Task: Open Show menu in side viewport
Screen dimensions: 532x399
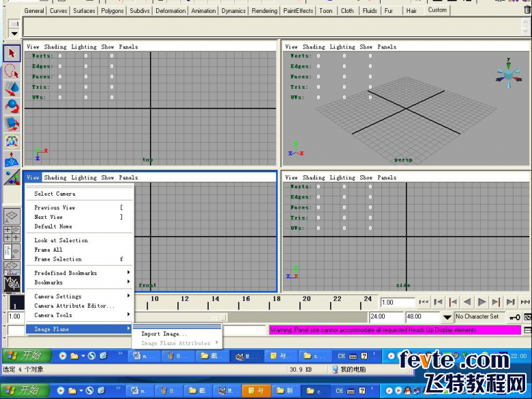Action: pyautogui.click(x=366, y=177)
